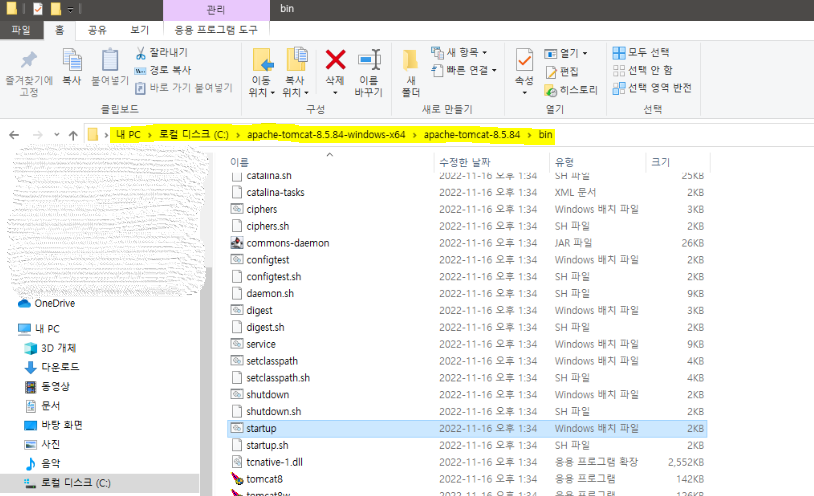Open the 파일 file tab
Viewport: 814px width, 496px height.
click(21, 30)
